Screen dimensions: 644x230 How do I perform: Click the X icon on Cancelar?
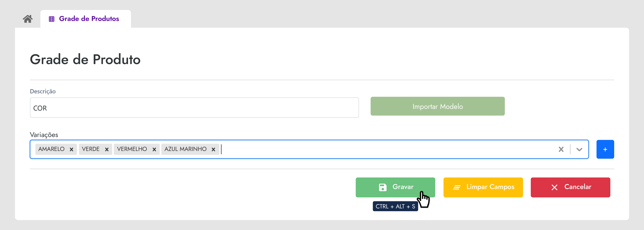click(x=554, y=187)
